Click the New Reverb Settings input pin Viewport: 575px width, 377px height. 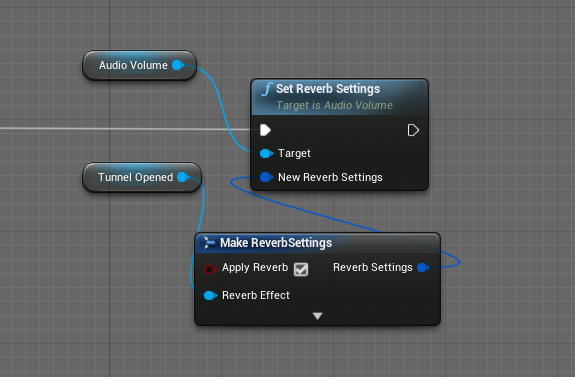pyautogui.click(x=266, y=177)
